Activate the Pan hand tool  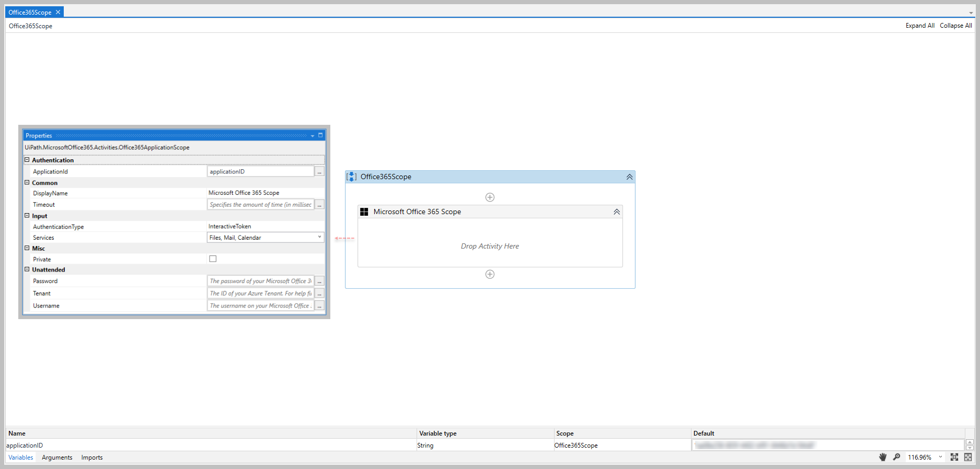(x=883, y=457)
